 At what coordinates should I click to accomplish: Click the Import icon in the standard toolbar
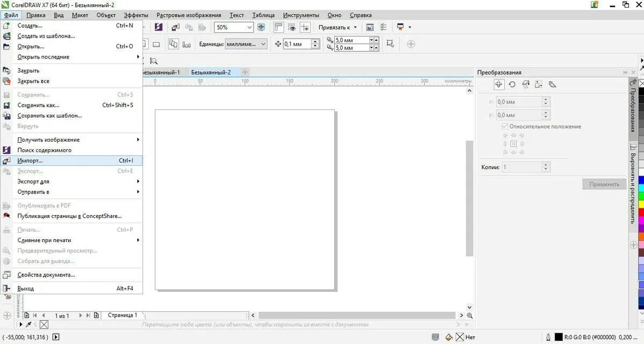[176, 27]
